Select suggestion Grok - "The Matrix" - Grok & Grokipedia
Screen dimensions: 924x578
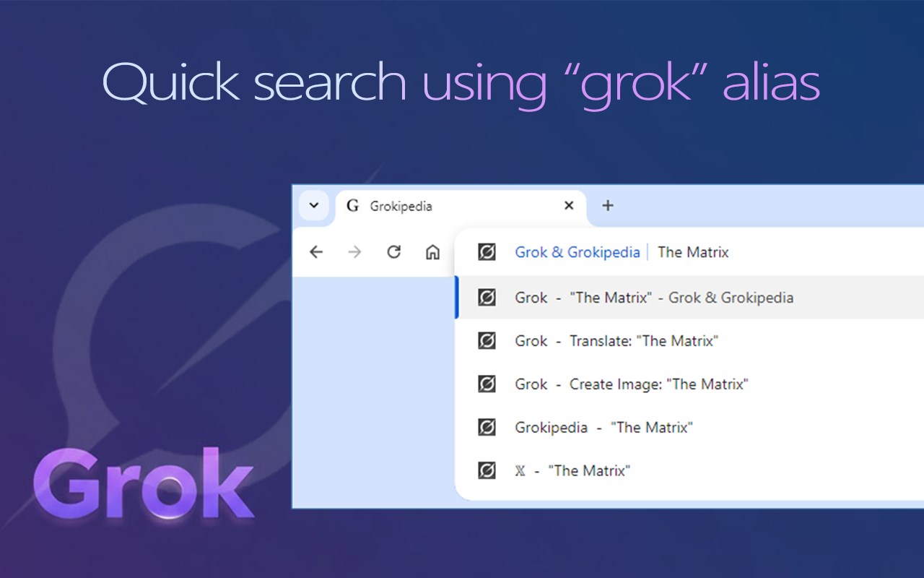(689, 298)
